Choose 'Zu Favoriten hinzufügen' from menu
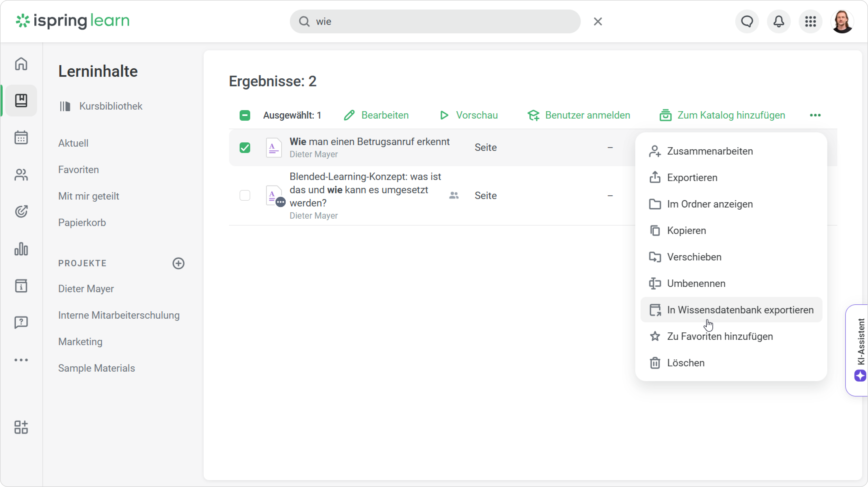Screen dimensions: 868x487 [x=720, y=336]
